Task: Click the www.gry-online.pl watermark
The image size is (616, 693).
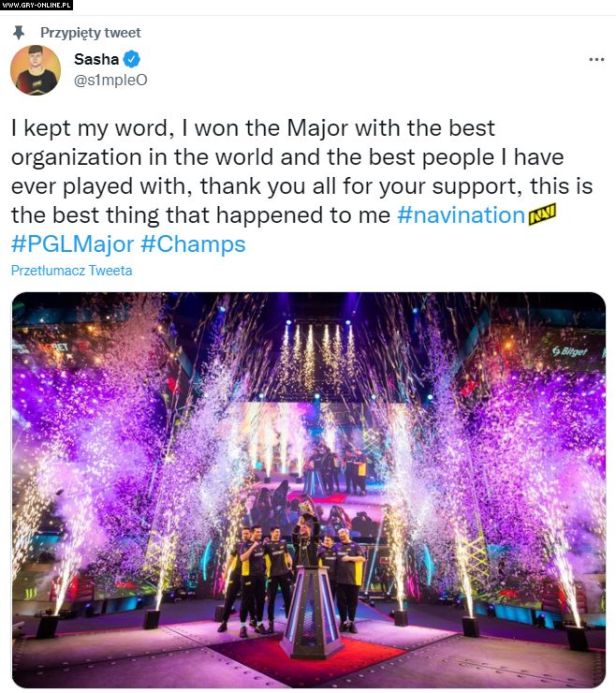Action: 37,5
